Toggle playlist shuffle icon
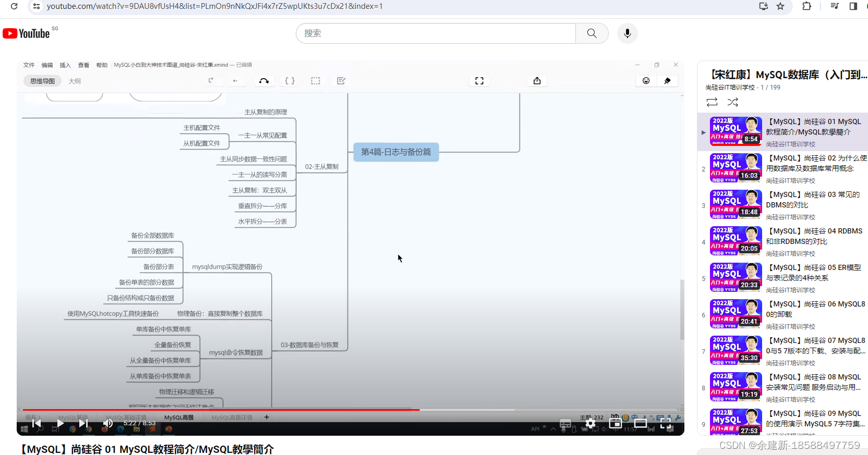868x455 pixels. pyautogui.click(x=733, y=102)
